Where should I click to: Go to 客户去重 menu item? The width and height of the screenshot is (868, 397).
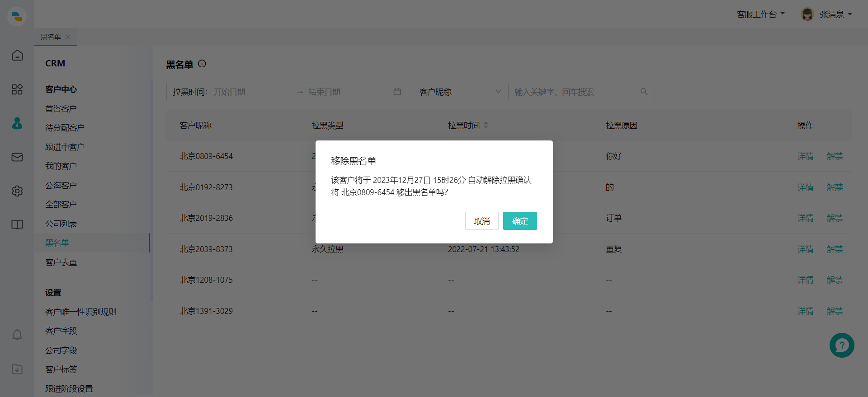click(x=61, y=262)
